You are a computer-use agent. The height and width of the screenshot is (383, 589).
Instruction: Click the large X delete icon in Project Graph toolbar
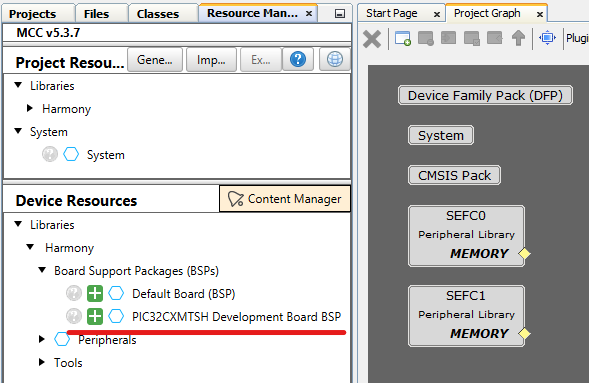(372, 39)
